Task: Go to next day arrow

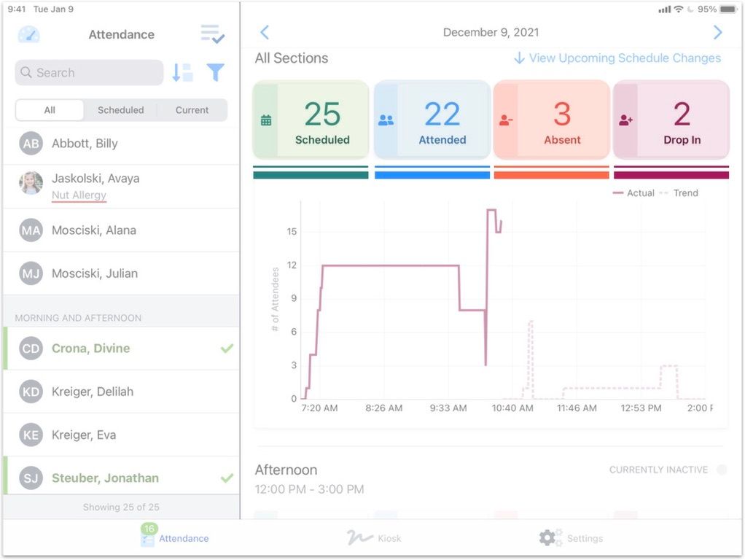Action: click(717, 32)
